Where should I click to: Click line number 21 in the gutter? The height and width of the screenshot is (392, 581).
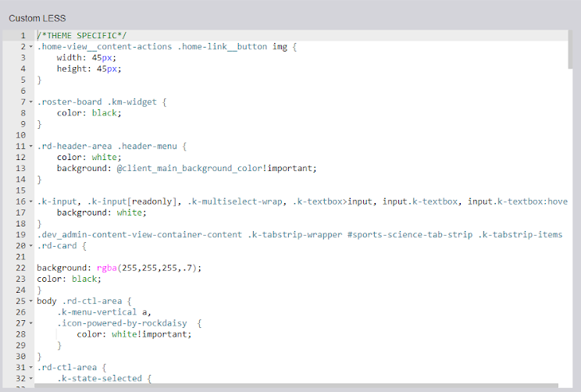(21, 257)
